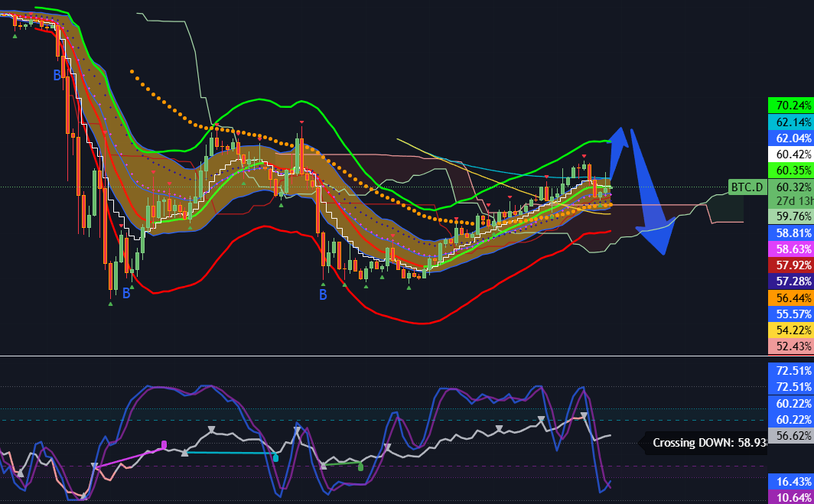Click the purple 10.64% oscillator scale label
The image size is (814, 504).
790,496
